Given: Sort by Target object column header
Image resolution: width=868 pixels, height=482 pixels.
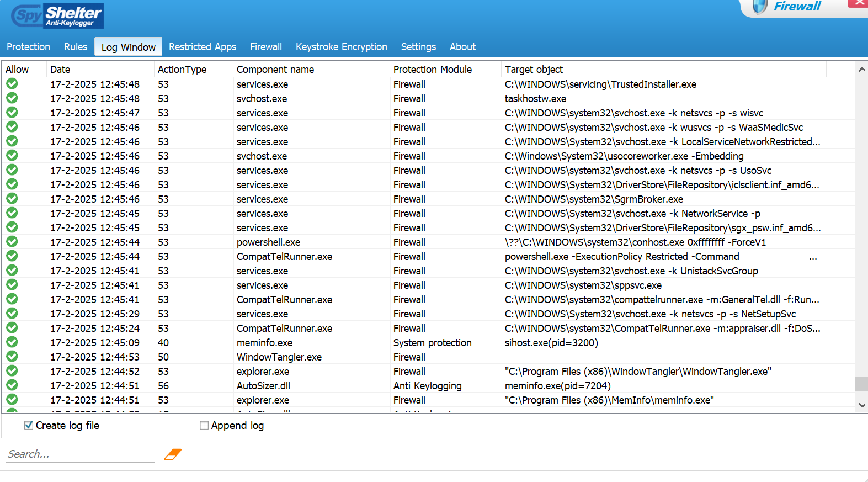Looking at the screenshot, I should 664,70.
